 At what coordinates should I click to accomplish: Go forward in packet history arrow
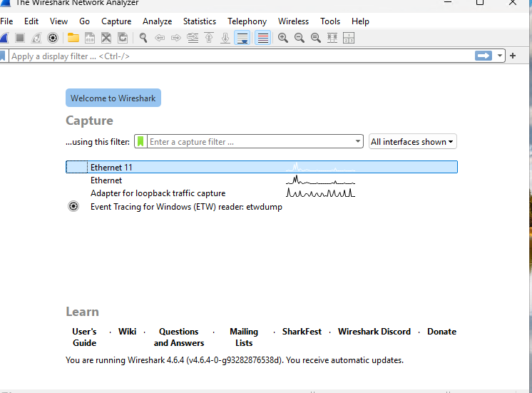tap(175, 38)
